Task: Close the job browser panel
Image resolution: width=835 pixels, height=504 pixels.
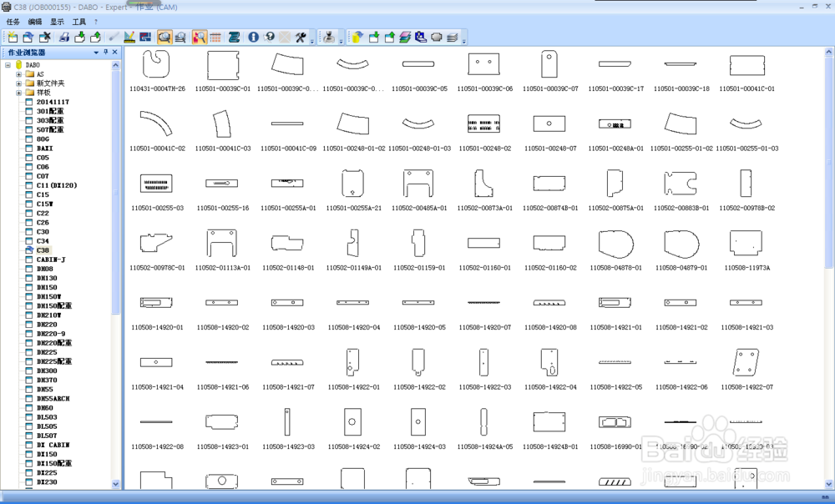Action: coord(114,53)
